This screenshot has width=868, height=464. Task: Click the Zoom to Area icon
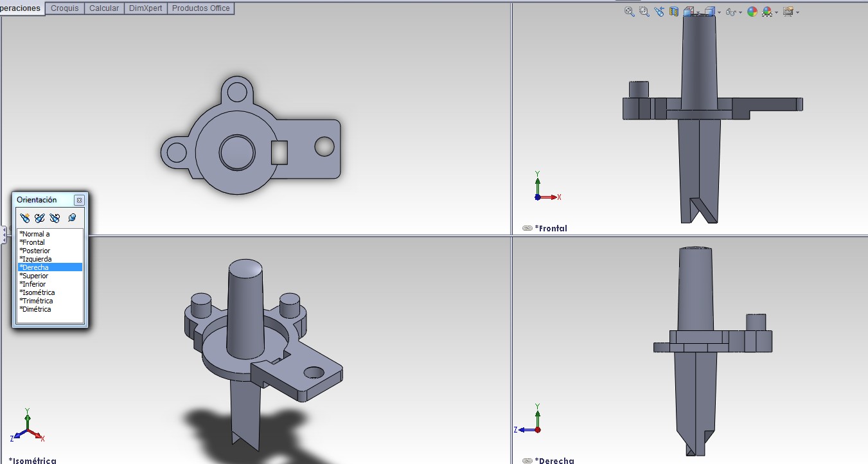pyautogui.click(x=644, y=12)
